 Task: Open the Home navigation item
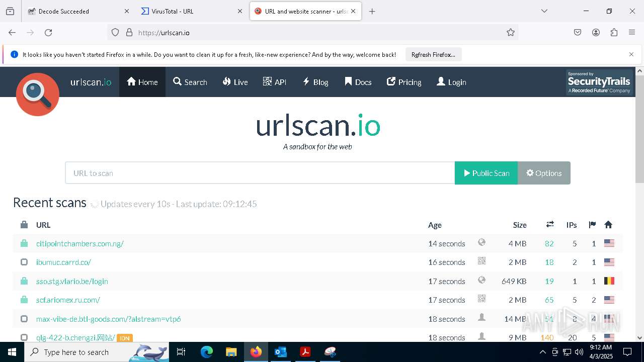coord(142,82)
